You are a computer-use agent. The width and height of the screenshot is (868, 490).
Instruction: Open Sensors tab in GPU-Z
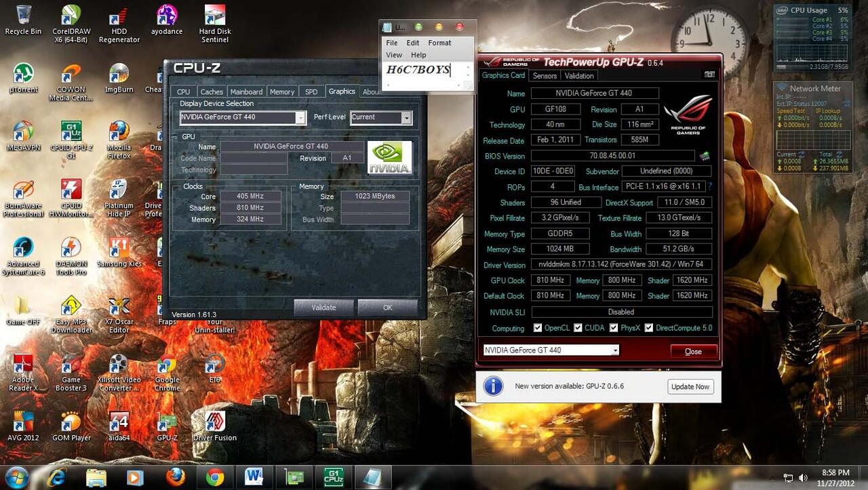545,76
